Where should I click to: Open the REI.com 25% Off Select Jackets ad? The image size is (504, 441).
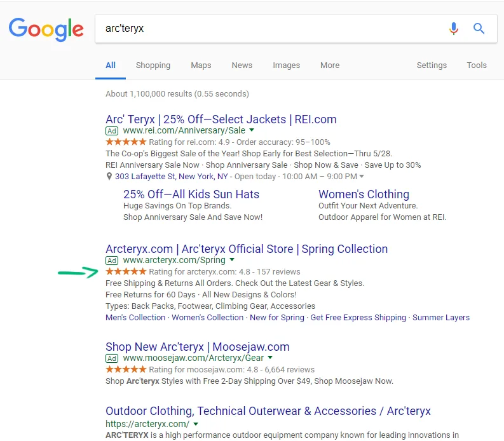click(x=221, y=119)
